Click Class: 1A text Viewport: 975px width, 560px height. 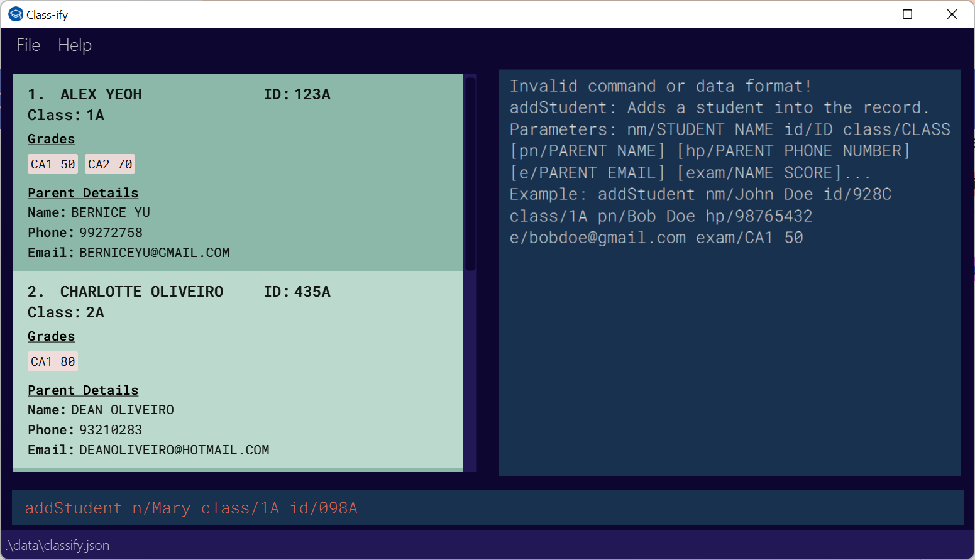tap(66, 115)
